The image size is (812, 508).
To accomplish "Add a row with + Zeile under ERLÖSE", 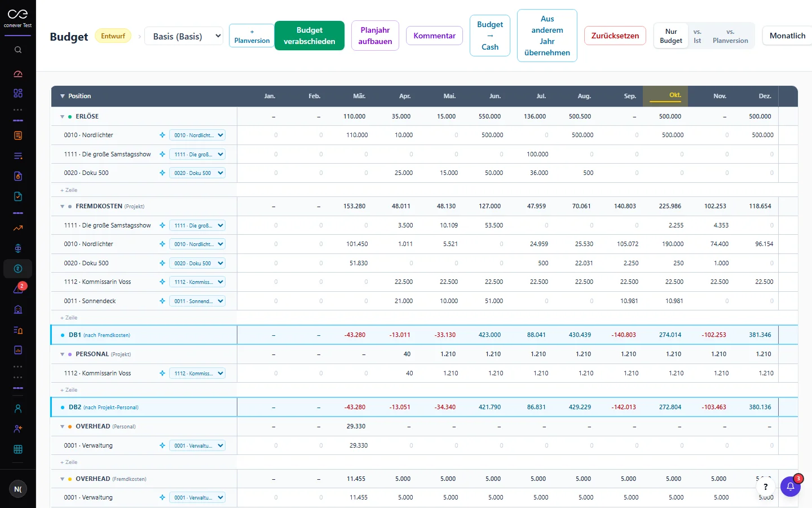I will pos(69,190).
